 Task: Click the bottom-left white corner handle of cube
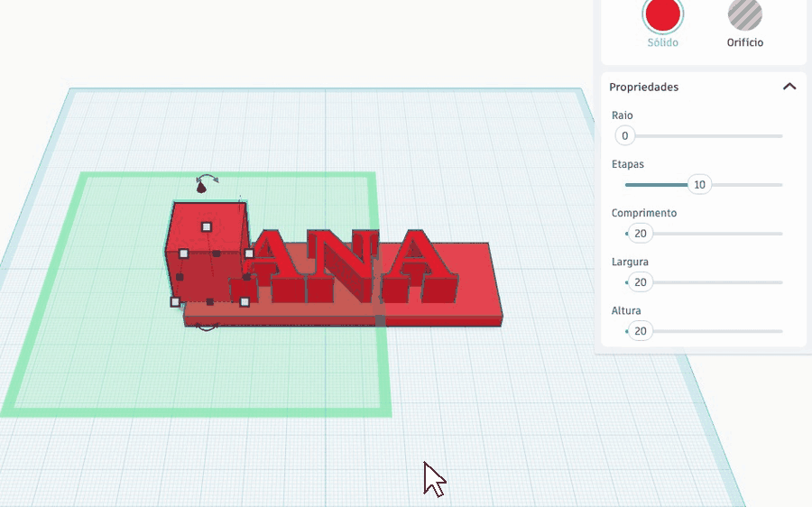[175, 301]
